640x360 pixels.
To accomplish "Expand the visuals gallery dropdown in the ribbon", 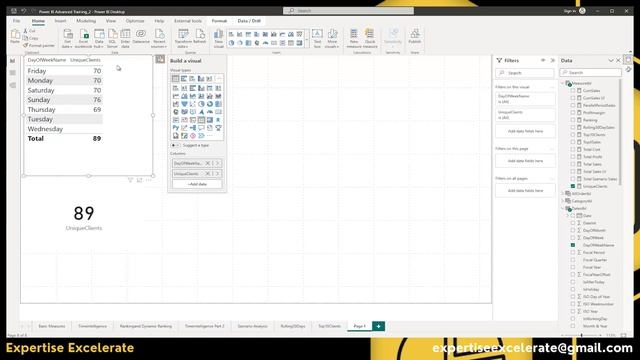I will click(307, 39).
